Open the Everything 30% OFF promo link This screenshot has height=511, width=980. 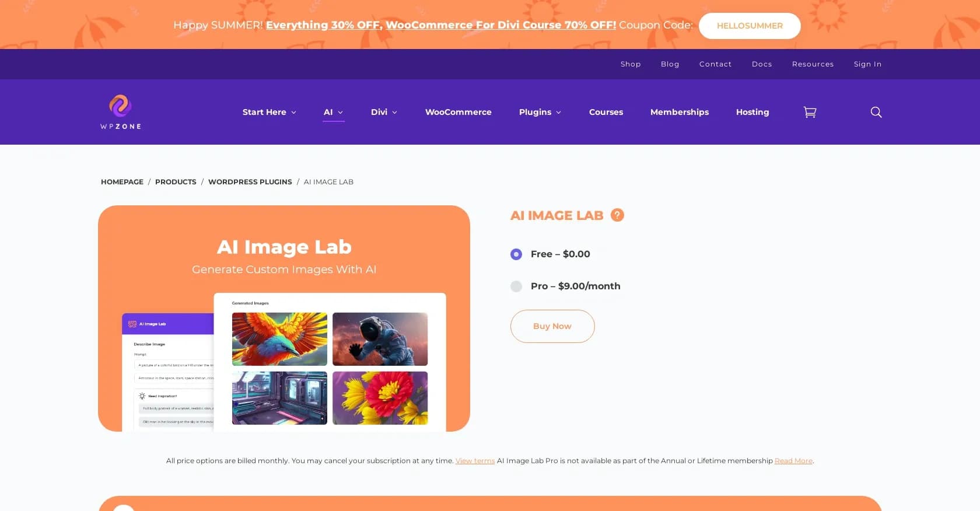click(323, 25)
